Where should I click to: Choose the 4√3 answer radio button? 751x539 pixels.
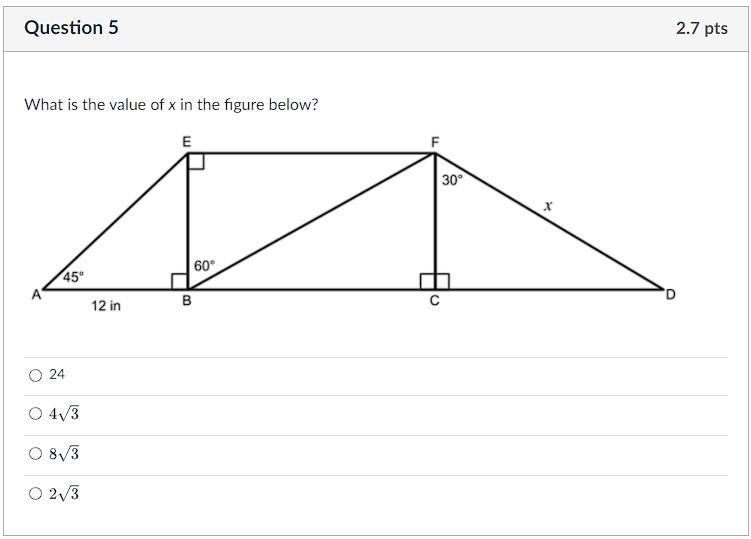[x=35, y=413]
